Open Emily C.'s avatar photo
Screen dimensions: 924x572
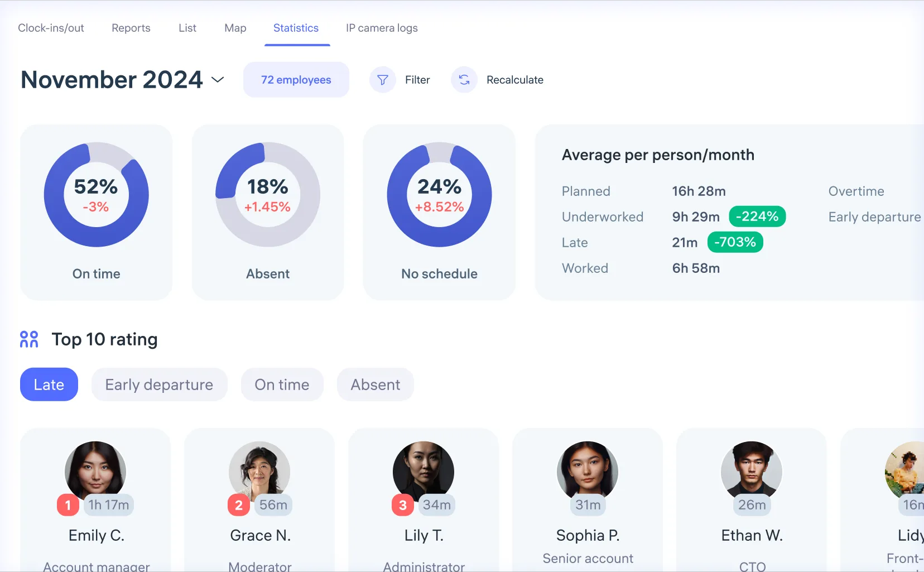pos(95,472)
